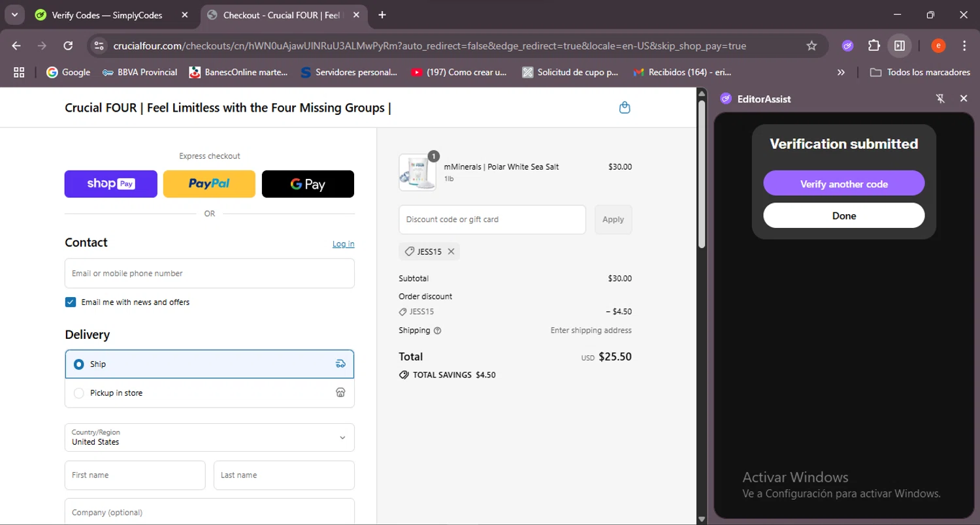Select Pickup in store option

[x=210, y=393]
